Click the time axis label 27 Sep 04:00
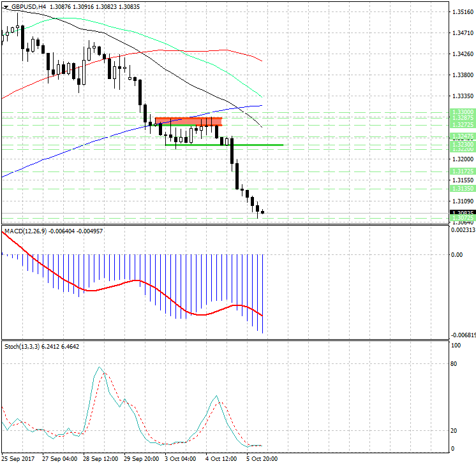The width and height of the screenshot is (476, 466). pyautogui.click(x=59, y=459)
